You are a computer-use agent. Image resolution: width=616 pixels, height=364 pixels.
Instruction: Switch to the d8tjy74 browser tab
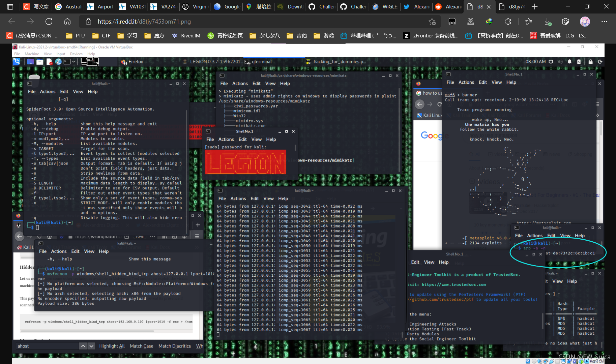tap(511, 6)
